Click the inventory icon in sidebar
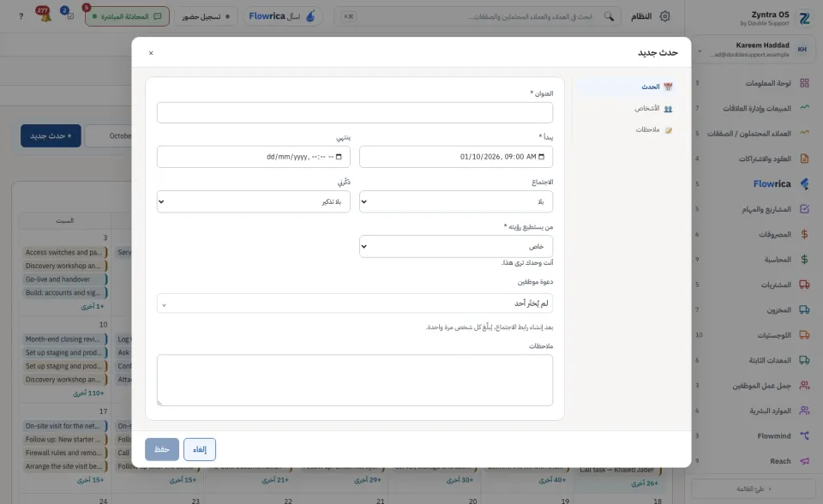823x504 pixels. click(x=804, y=309)
